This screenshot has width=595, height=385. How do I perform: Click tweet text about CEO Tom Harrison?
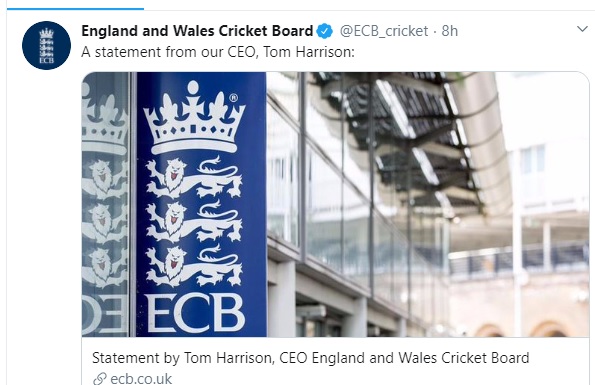[x=218, y=52]
